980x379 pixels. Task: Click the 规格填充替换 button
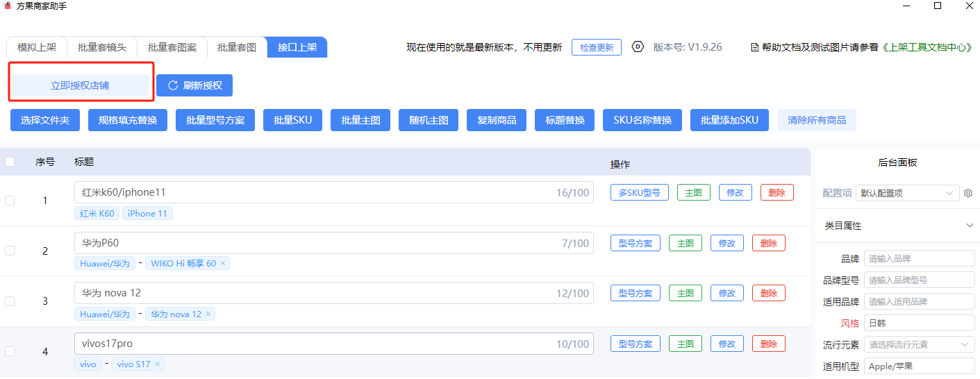pyautogui.click(x=128, y=120)
